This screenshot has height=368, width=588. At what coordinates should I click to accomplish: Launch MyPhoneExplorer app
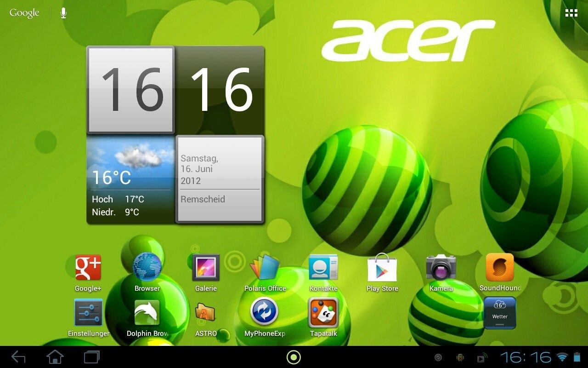click(x=265, y=317)
